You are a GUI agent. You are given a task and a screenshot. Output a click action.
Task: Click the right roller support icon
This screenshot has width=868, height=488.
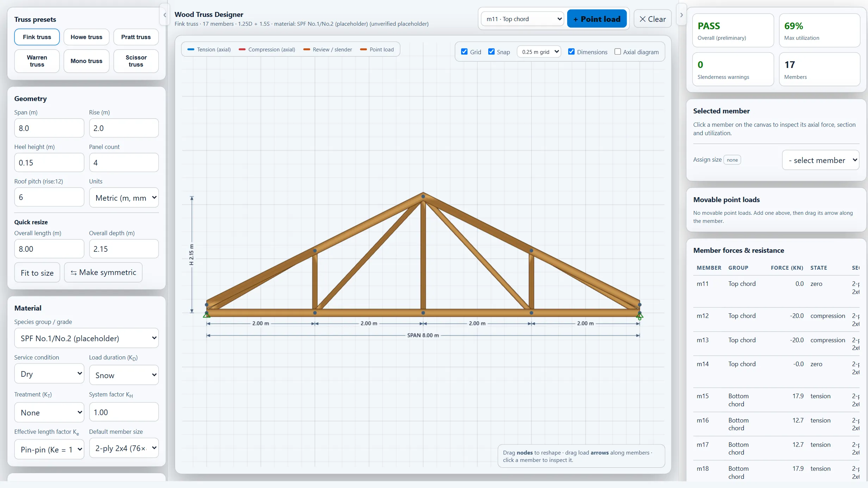click(640, 316)
